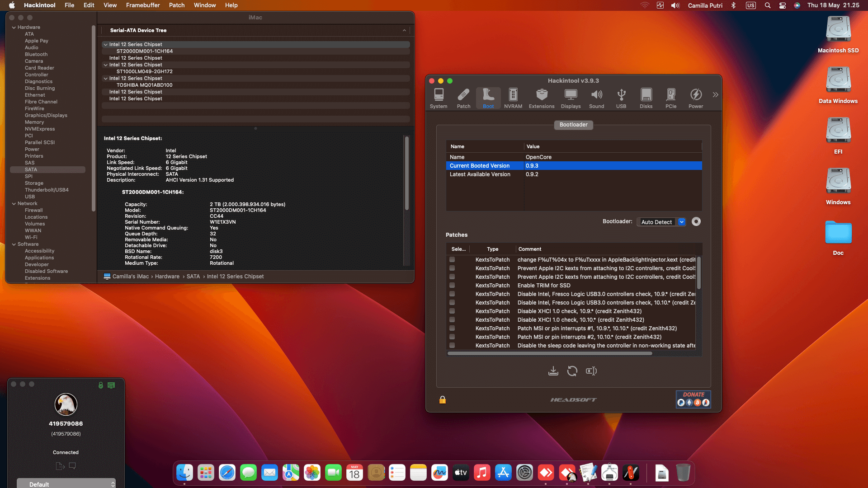Tick the Fresco Logic USB3.0 10.10 patch checkbox
Screen dimensions: 868x488
[x=452, y=303]
